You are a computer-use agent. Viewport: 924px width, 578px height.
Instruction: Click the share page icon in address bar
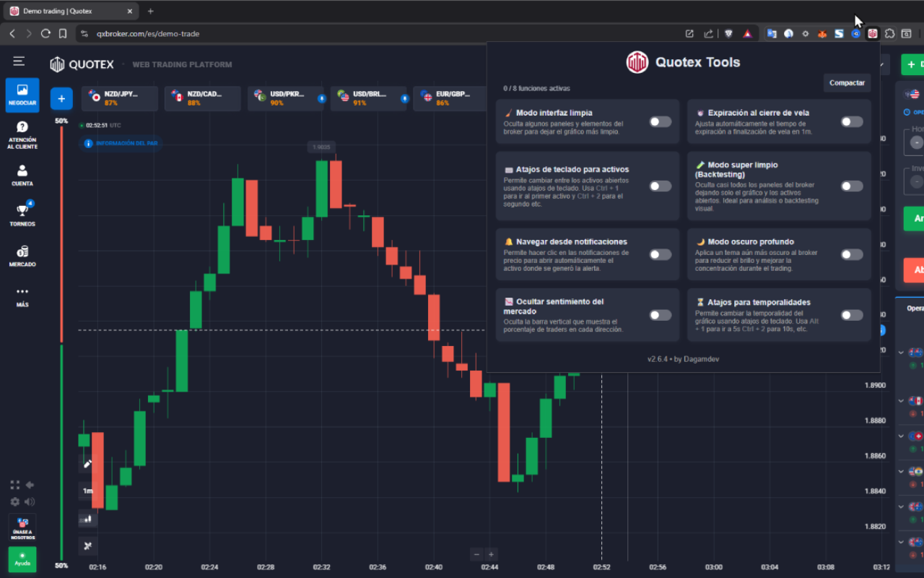[x=708, y=33]
